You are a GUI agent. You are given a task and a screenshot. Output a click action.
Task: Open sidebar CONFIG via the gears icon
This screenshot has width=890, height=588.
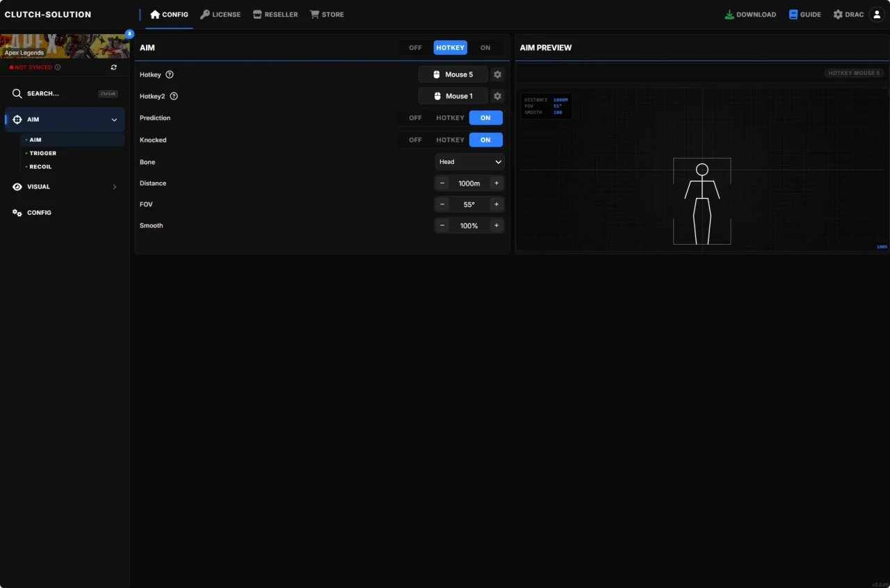(16, 213)
